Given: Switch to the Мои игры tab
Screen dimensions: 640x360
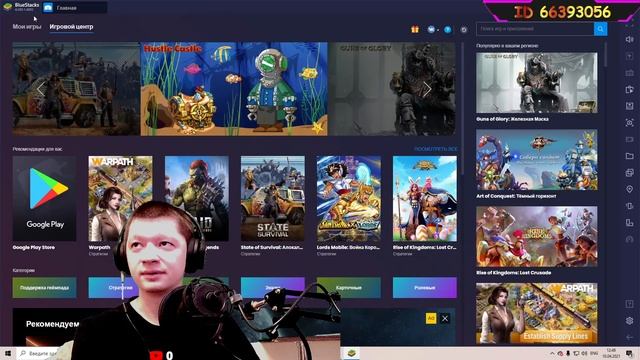Looking at the screenshot, I should [27, 27].
